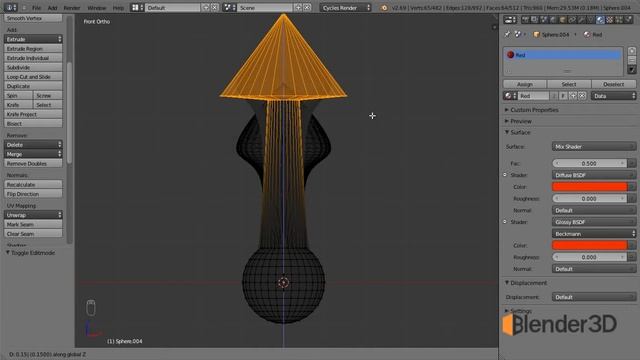Open the Mix Shader surface dropdown
Screen dimensions: 640x360
(594, 147)
